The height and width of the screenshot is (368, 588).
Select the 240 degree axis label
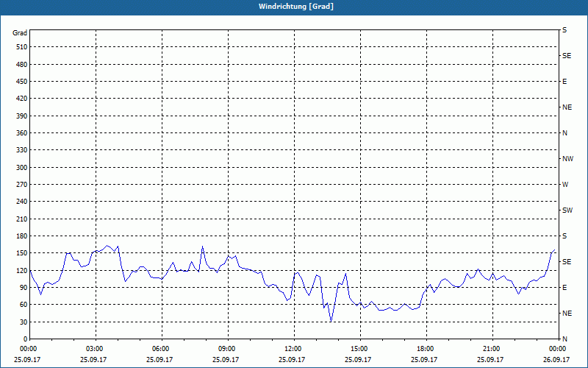coord(22,202)
